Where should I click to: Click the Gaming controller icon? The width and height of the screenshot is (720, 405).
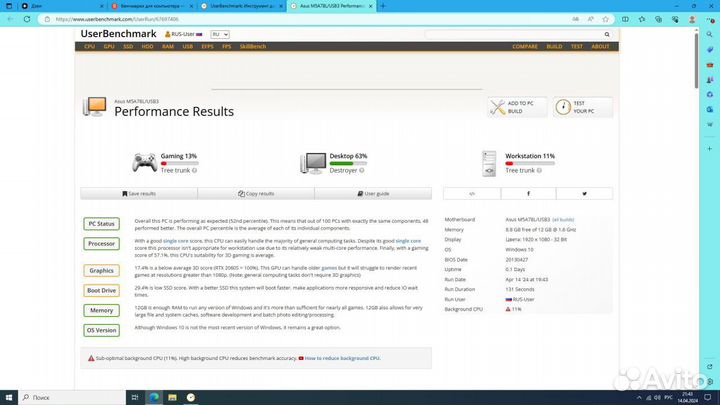click(x=144, y=162)
